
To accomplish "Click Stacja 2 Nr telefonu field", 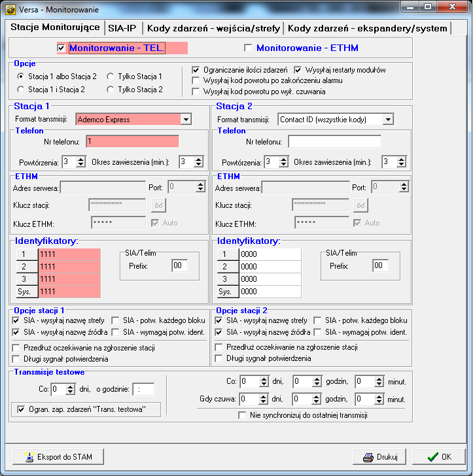I will (334, 142).
